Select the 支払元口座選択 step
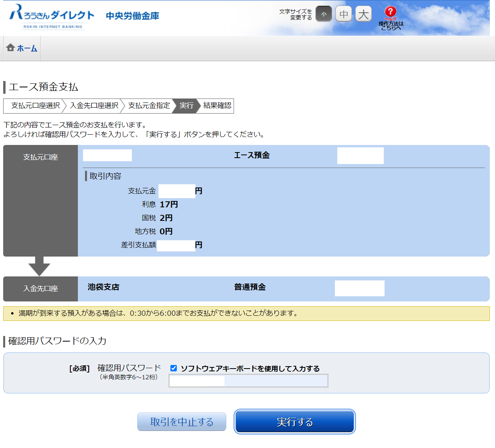The height and width of the screenshot is (448, 495). point(35,106)
